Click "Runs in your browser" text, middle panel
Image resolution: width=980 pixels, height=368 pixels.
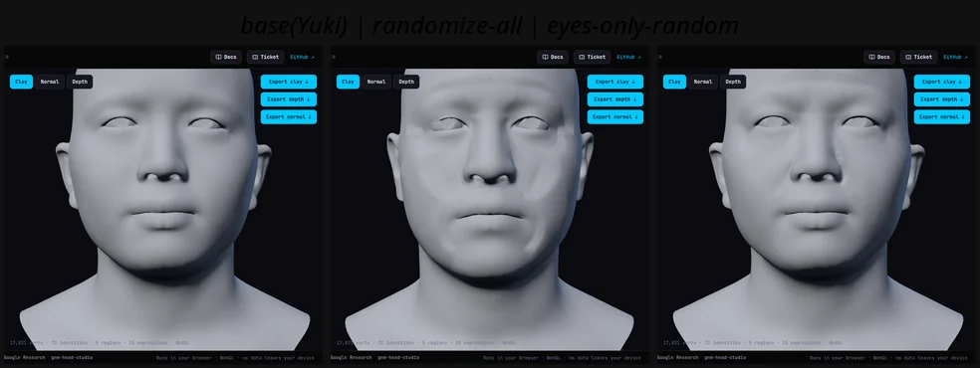coord(507,358)
